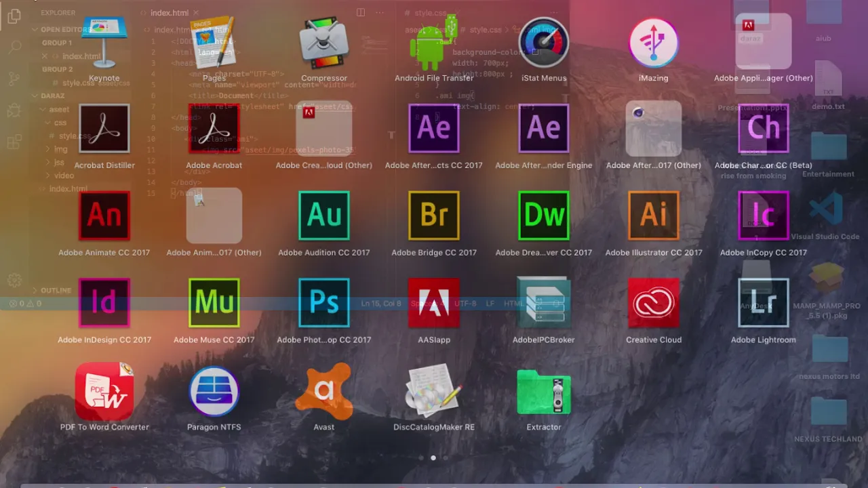The width and height of the screenshot is (868, 488).
Task: Open Adobe Photoshop CC 2017
Action: coord(324,303)
